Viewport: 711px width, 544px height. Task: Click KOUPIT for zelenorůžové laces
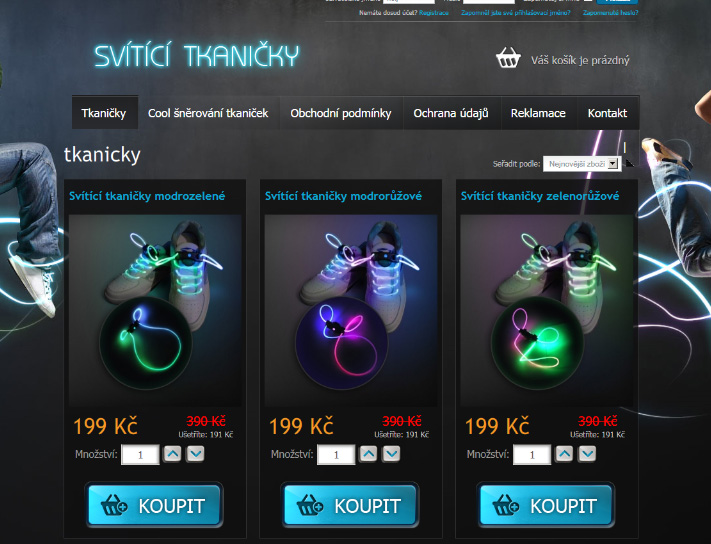pos(546,505)
